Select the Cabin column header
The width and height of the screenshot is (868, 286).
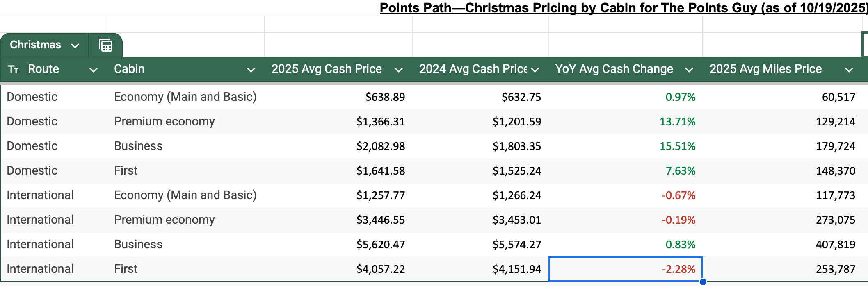(129, 69)
